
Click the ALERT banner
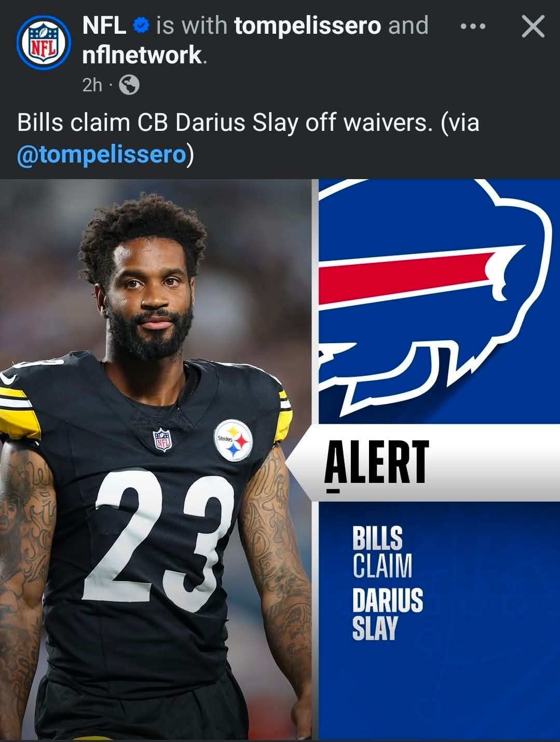point(423,462)
